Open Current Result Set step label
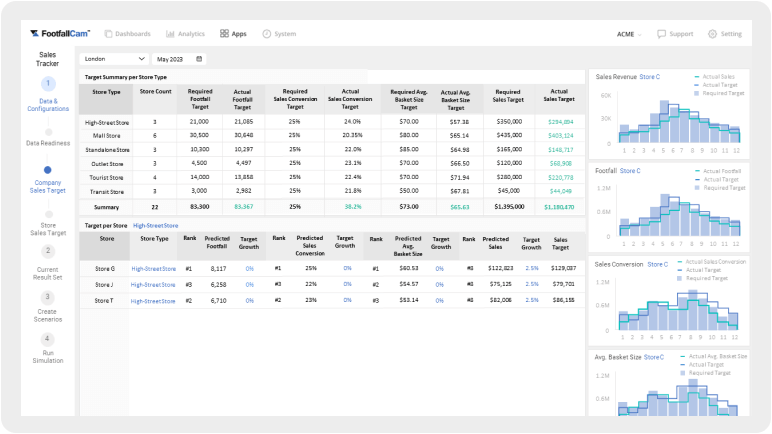 48,273
